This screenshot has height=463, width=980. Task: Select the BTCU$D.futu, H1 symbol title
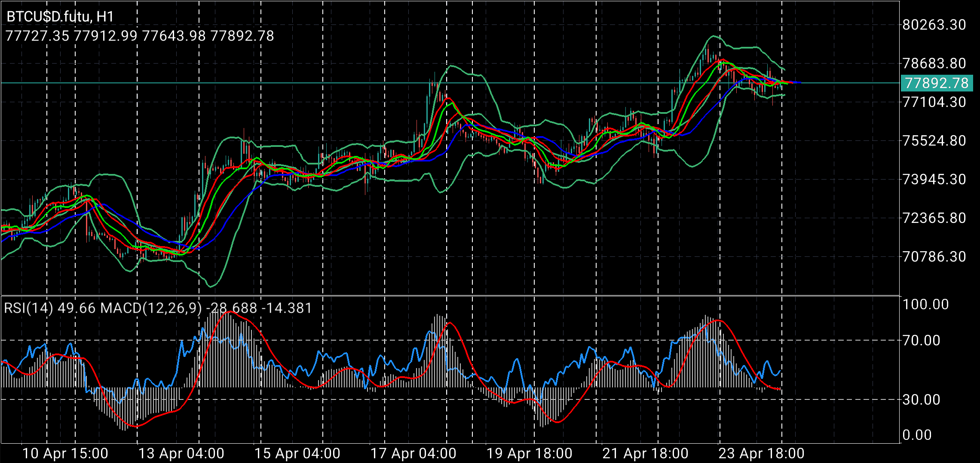[60, 17]
